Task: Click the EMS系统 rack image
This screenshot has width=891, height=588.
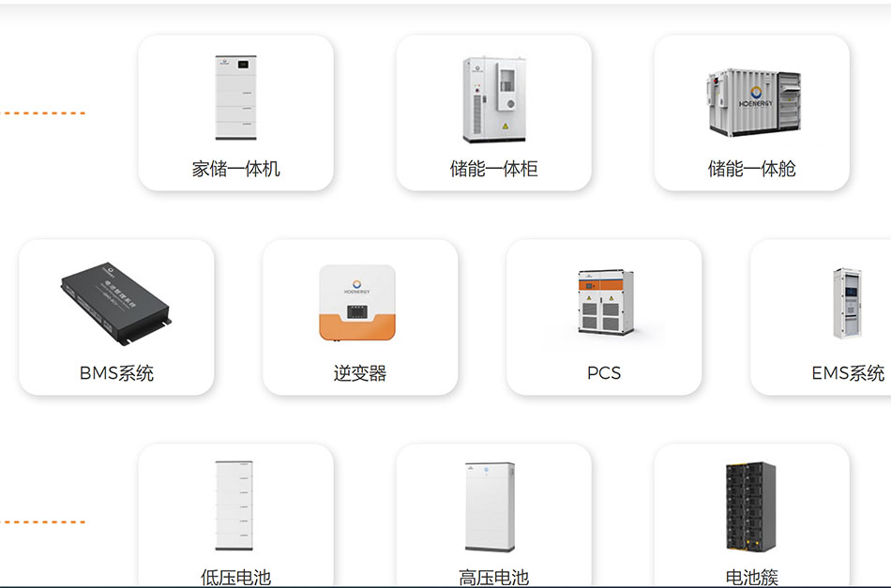Action: 846,303
